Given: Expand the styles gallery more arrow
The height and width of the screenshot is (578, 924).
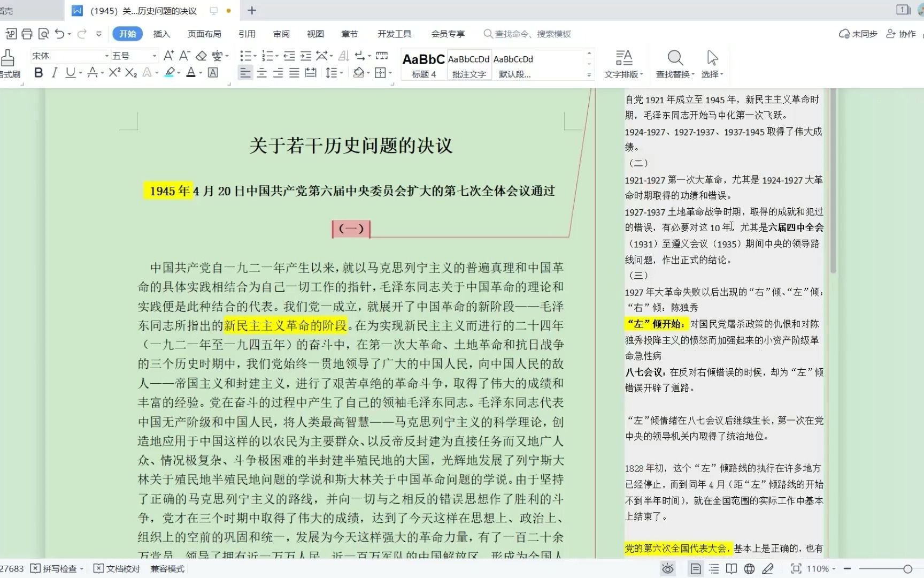Looking at the screenshot, I should click(x=589, y=75).
